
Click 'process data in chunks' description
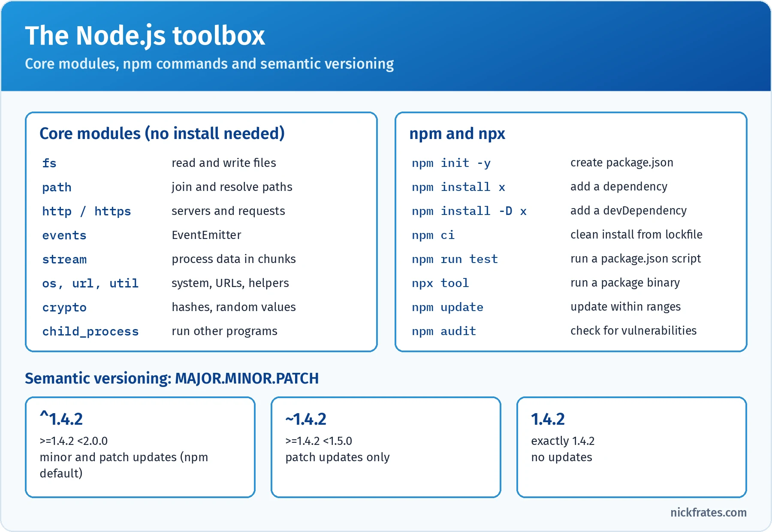[234, 259]
